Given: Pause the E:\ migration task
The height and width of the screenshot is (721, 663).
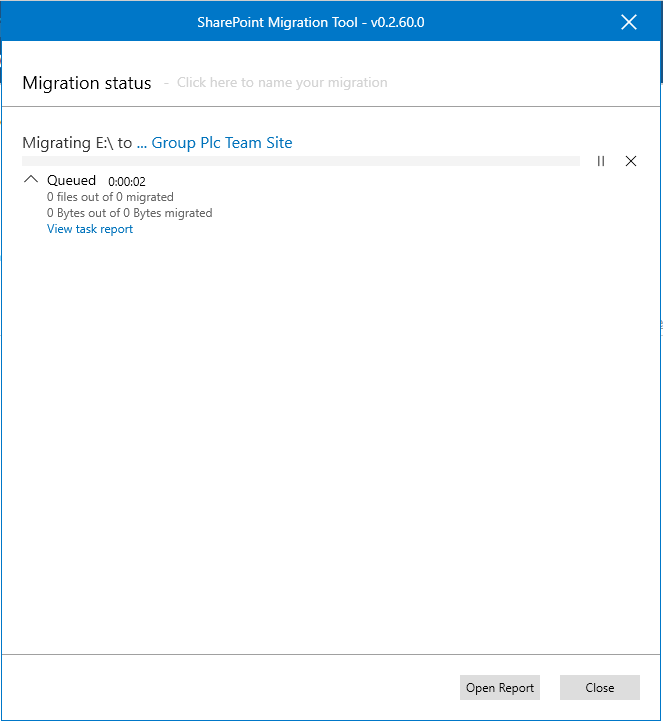Looking at the screenshot, I should (600, 161).
